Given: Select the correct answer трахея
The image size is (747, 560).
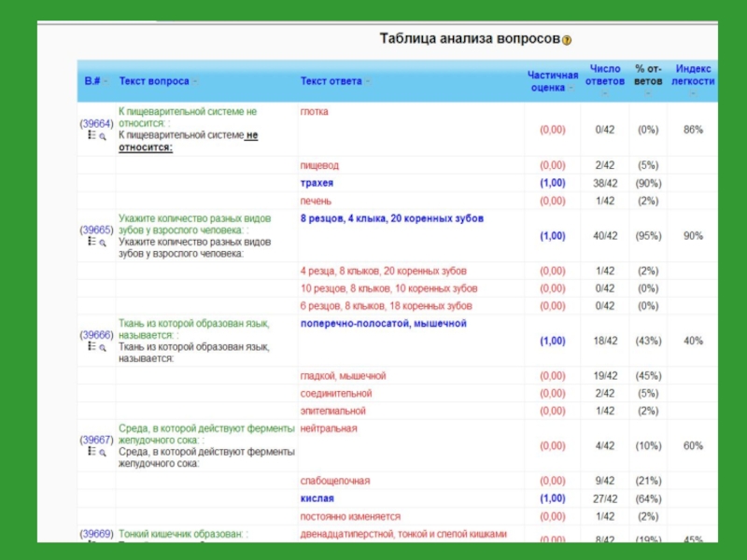Looking at the screenshot, I should coord(317,183).
